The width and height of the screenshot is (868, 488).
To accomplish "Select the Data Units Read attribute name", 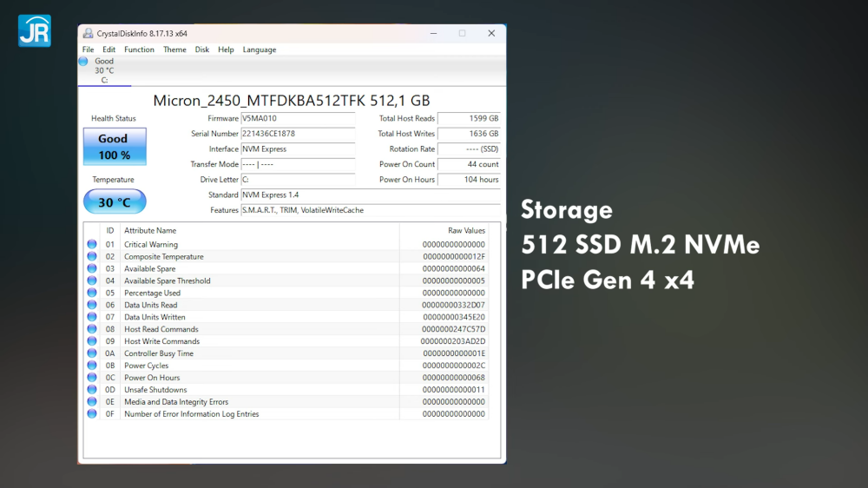I will pos(150,305).
